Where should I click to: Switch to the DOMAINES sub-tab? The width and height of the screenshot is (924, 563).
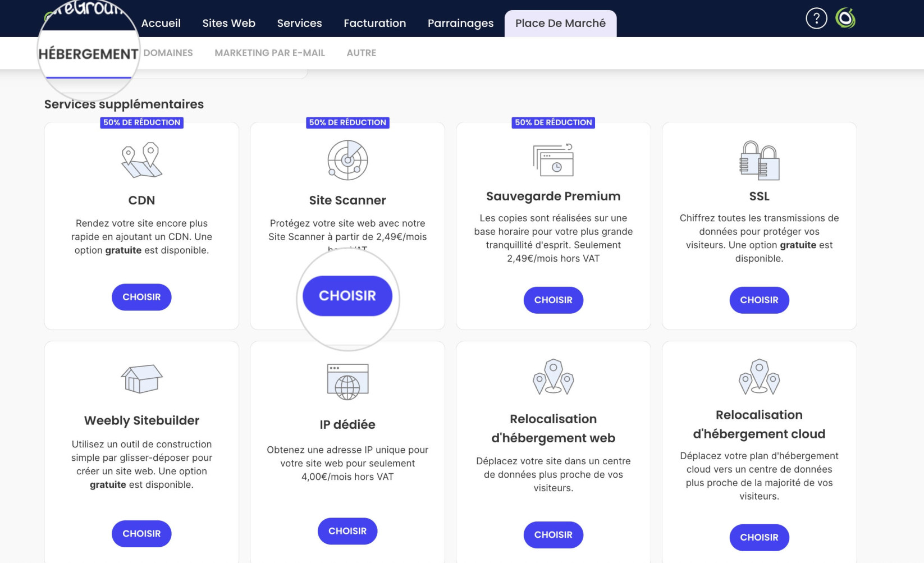pyautogui.click(x=168, y=53)
